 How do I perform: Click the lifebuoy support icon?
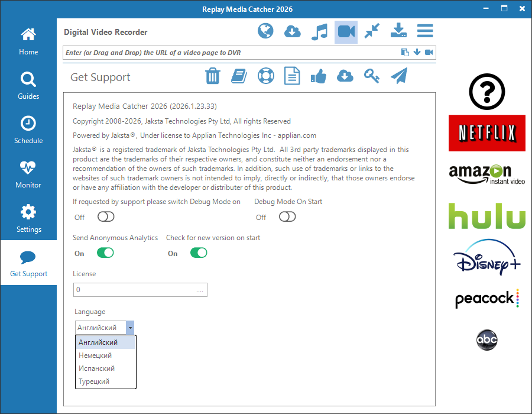pos(265,76)
